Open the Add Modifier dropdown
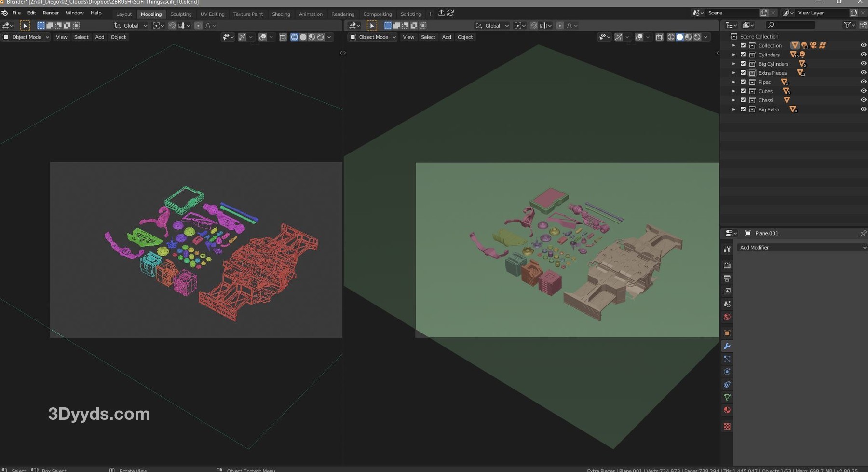The width and height of the screenshot is (868, 472). (802, 248)
